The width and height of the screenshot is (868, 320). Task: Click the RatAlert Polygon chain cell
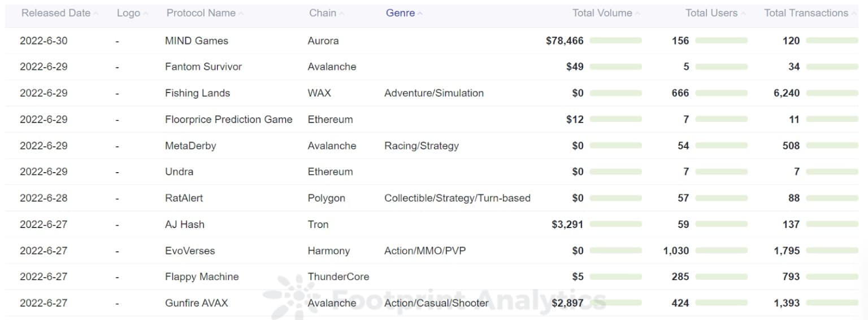click(327, 198)
